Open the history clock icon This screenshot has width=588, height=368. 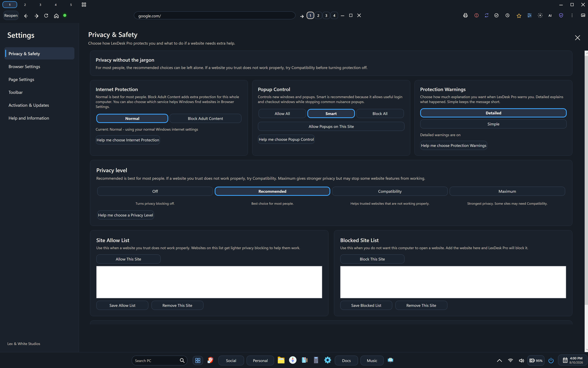tap(507, 15)
